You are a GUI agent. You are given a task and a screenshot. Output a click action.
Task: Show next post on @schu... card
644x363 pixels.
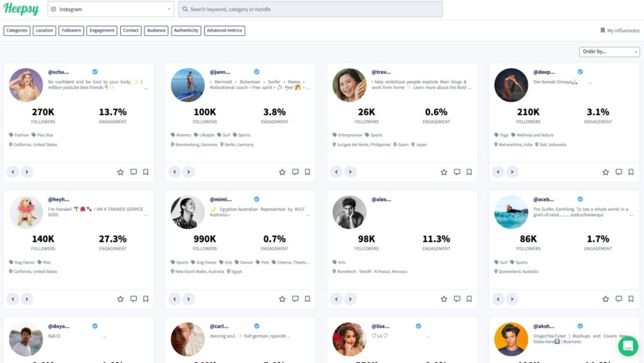coord(26,172)
